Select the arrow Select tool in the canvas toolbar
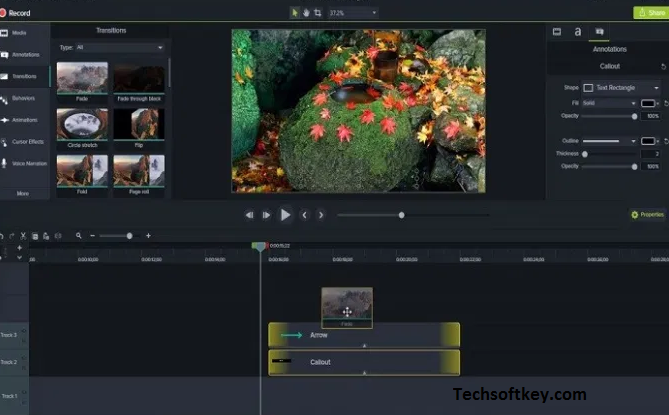Screen dimensions: 669x415 294,13
